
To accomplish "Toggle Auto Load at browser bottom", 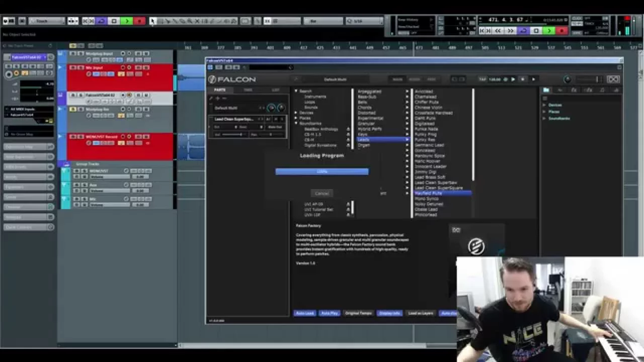I will (x=305, y=313).
